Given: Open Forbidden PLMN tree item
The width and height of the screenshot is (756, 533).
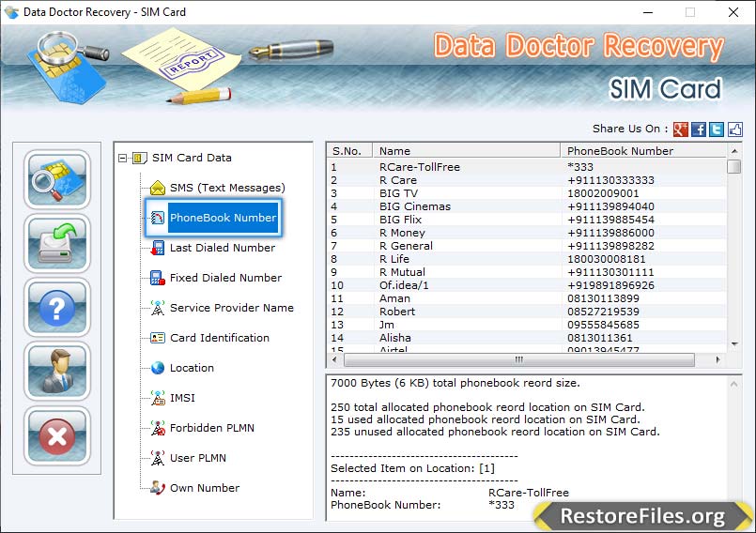Looking at the screenshot, I should click(x=211, y=428).
